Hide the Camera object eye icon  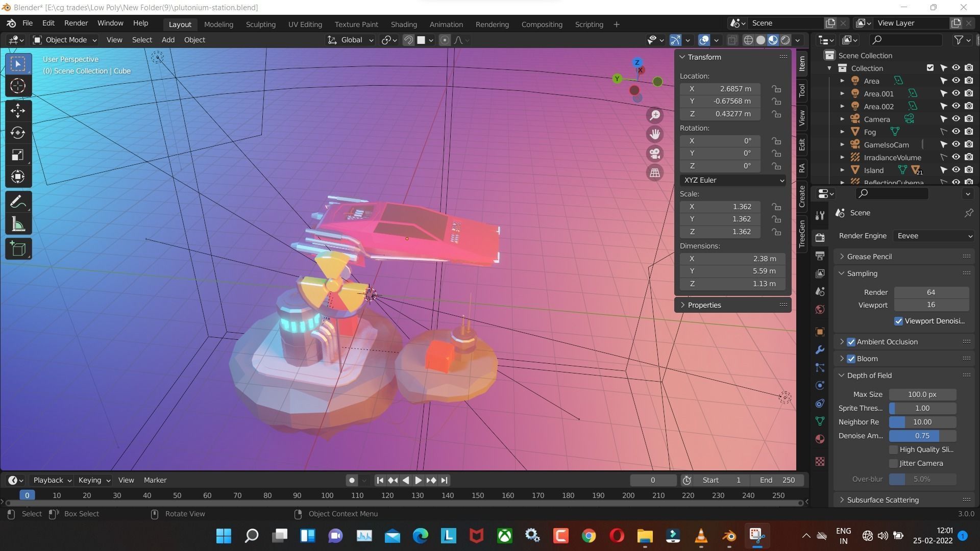coord(956,119)
